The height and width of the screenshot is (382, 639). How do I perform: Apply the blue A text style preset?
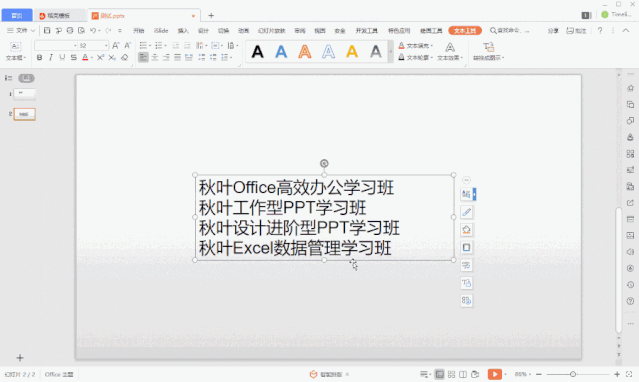[x=281, y=52]
